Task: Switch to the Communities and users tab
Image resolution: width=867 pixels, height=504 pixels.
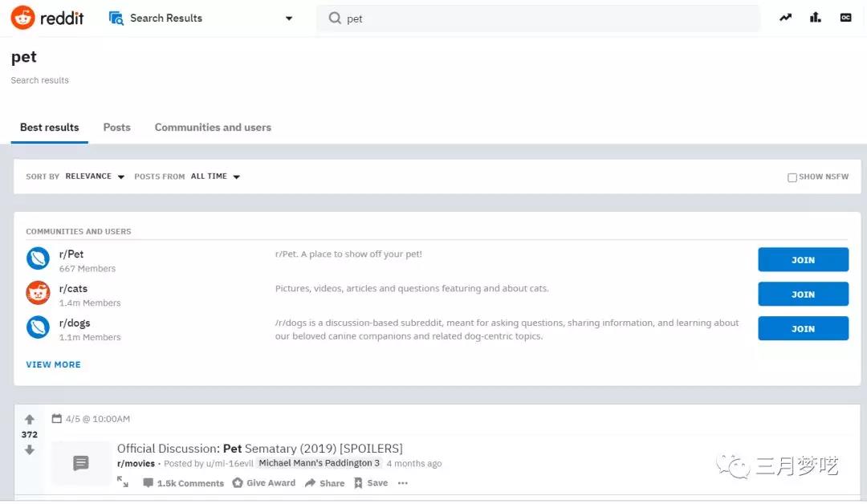Action: (212, 127)
